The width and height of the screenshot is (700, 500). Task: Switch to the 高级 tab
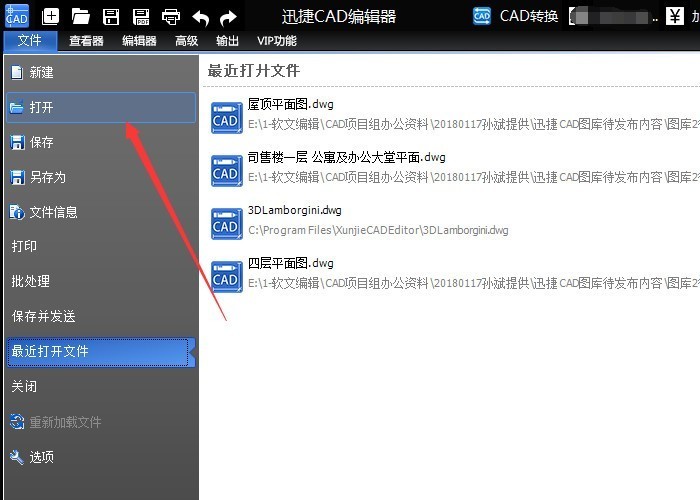tap(187, 41)
